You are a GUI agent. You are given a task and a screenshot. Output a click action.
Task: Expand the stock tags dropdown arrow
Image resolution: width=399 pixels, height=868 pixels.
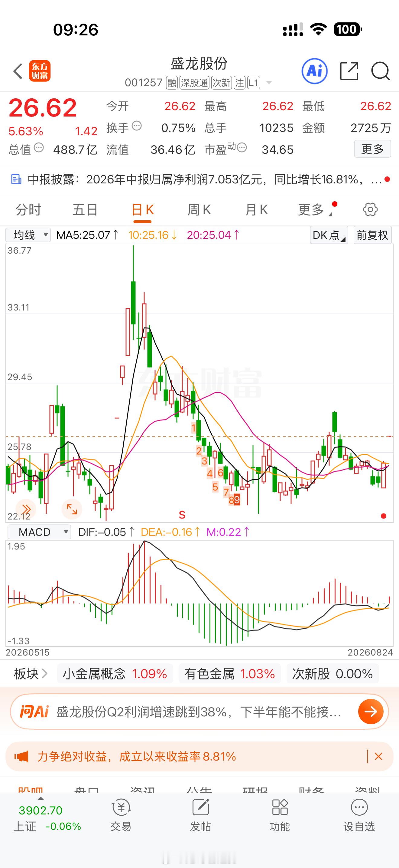tap(269, 83)
